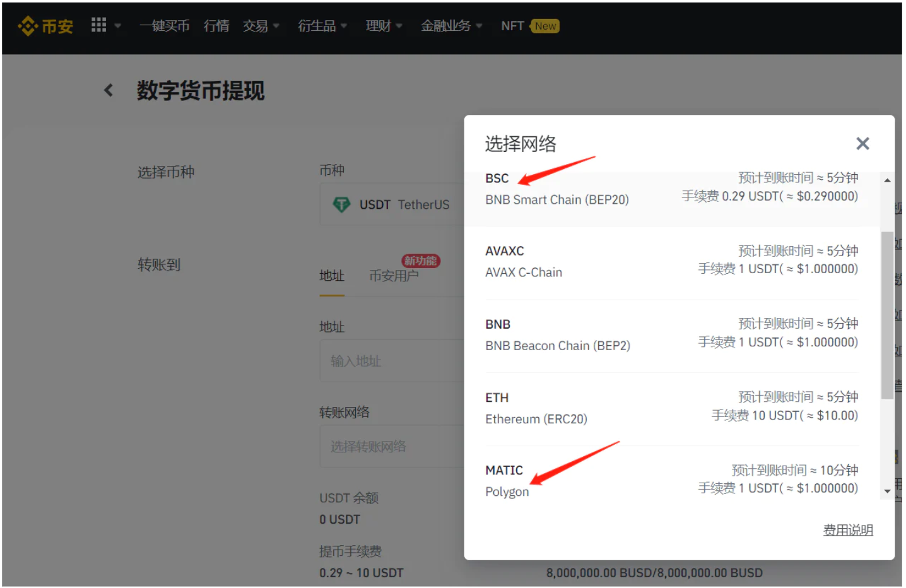Expand the 理财 dropdown arrow

[399, 26]
